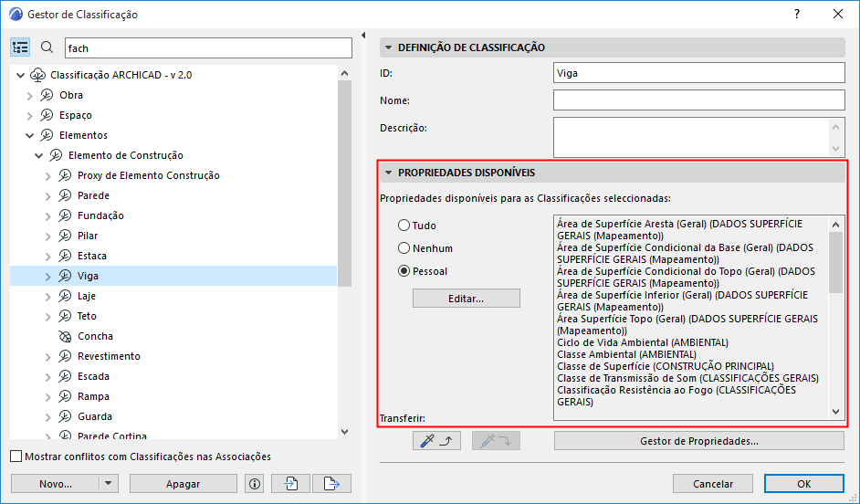Select Teto in the classification tree

87,317
